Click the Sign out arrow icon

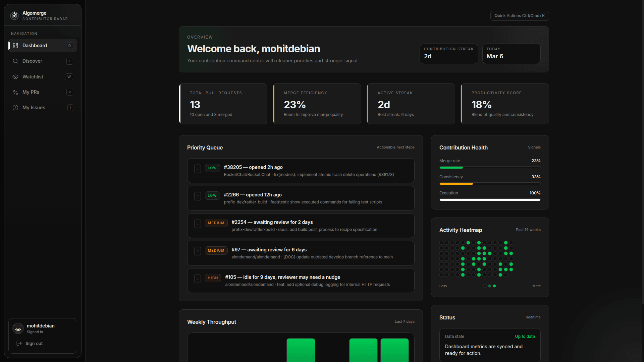pyautogui.click(x=19, y=343)
